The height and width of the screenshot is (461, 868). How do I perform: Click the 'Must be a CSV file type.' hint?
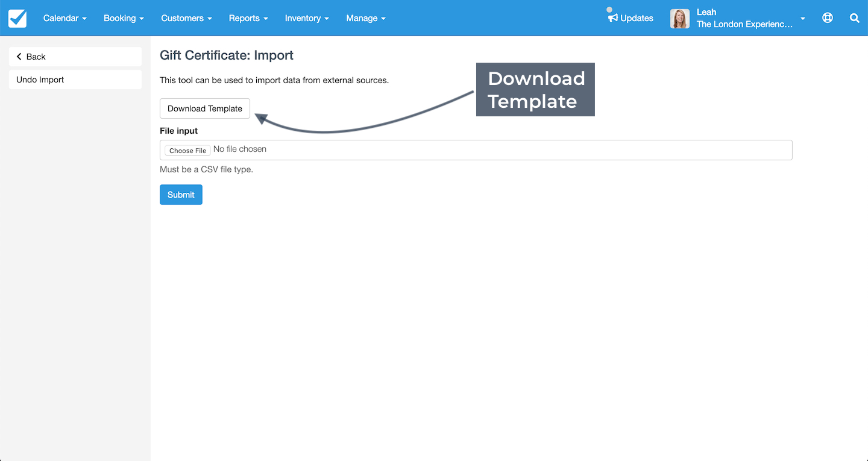coord(206,169)
